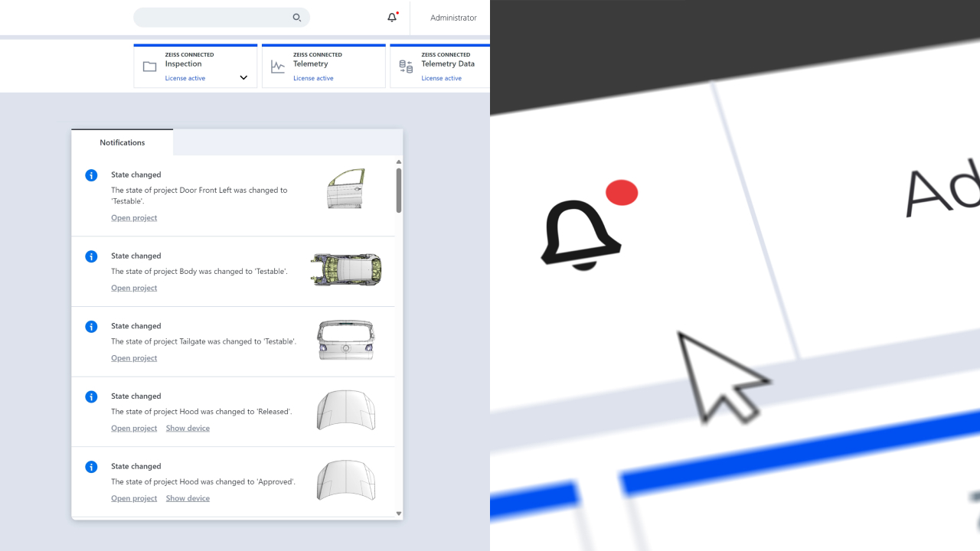Open project link for Body notification
The image size is (980, 551).
(x=134, y=289)
